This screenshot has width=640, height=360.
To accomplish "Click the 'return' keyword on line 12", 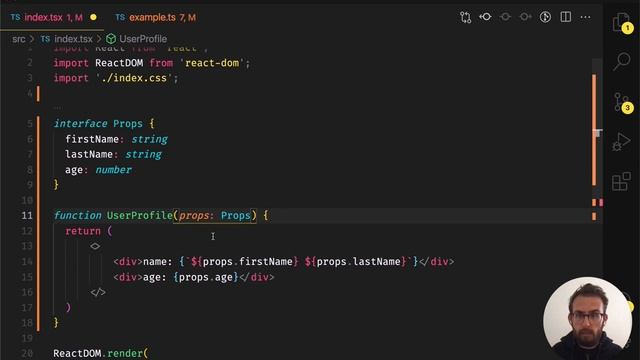I will 83,231.
